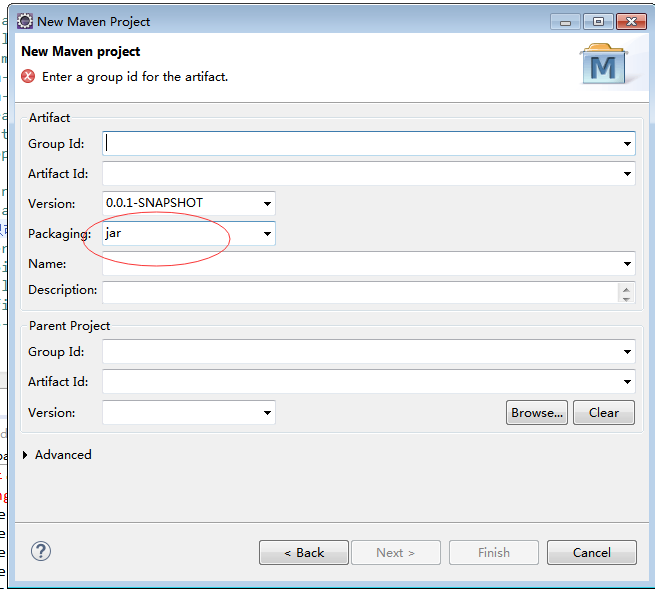Click the 'Description:' label
The image size is (655, 589).
63,289
